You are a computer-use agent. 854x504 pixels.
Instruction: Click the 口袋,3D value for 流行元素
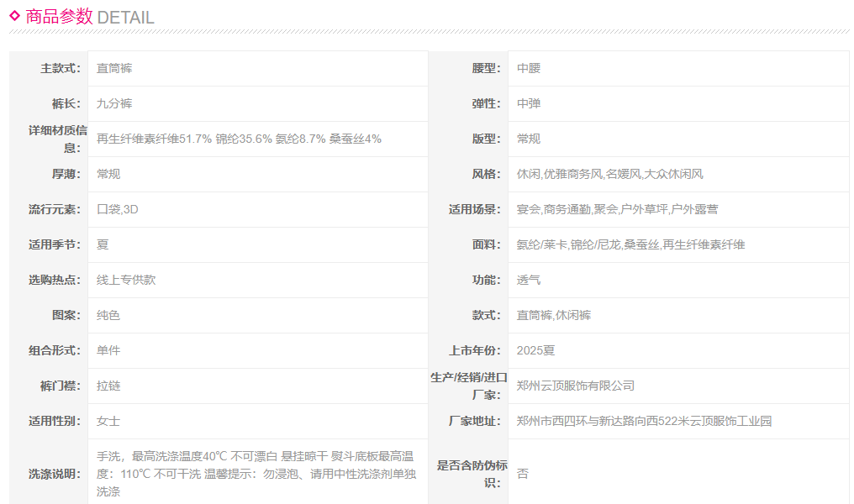118,209
